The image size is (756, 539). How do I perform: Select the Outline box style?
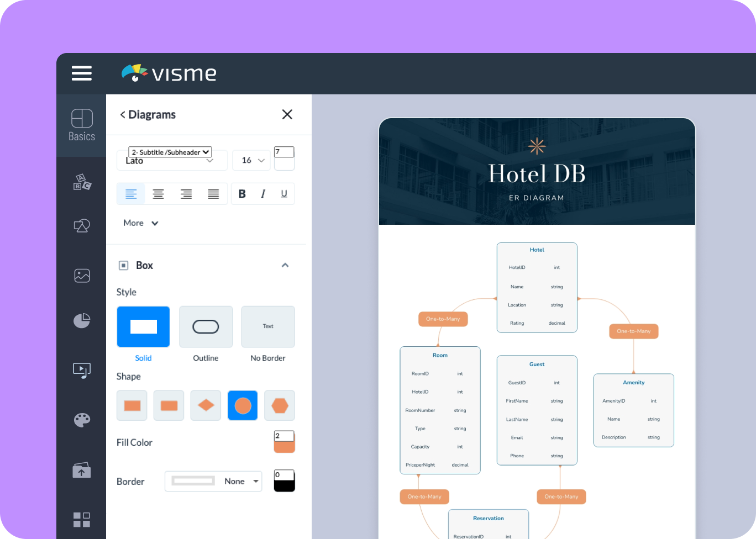tap(206, 327)
